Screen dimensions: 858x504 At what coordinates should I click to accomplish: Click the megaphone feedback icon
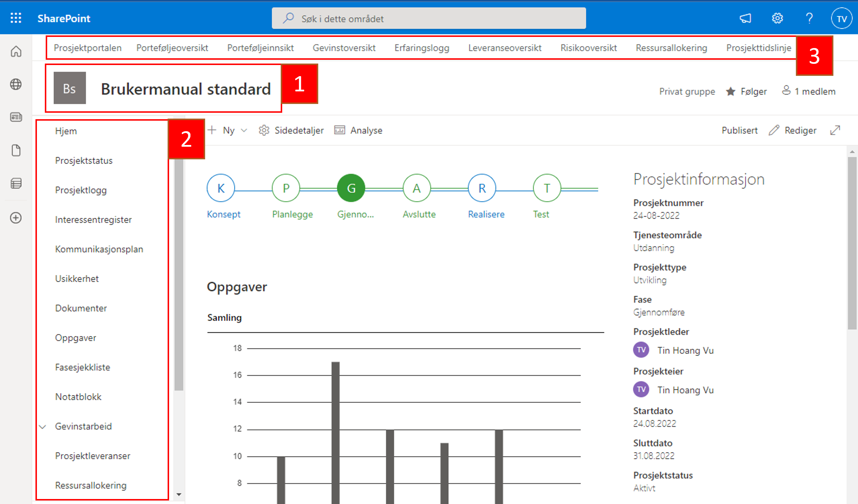click(745, 18)
